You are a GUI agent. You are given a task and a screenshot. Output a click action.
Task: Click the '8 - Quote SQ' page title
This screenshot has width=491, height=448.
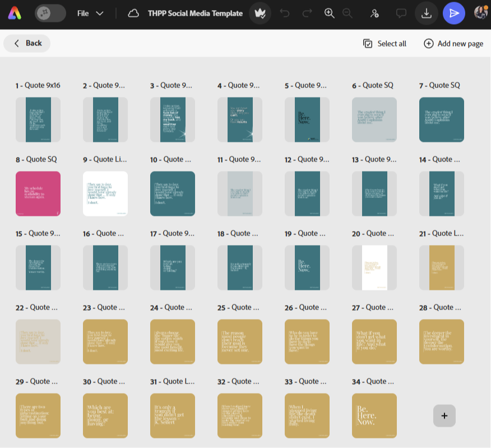[x=36, y=159]
